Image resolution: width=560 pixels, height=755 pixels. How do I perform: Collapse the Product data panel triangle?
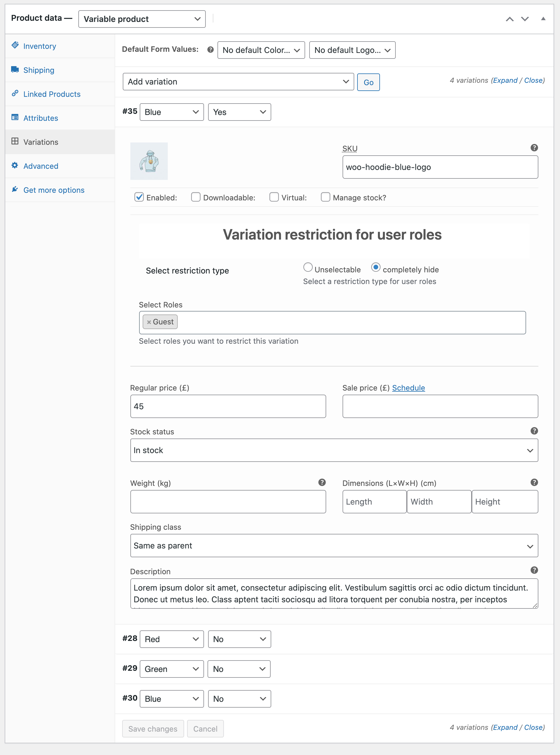click(x=543, y=19)
